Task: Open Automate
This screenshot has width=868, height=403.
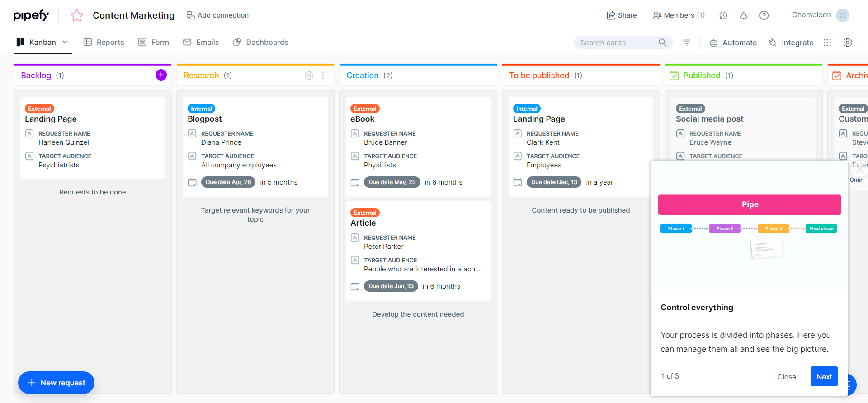Action: pos(733,43)
